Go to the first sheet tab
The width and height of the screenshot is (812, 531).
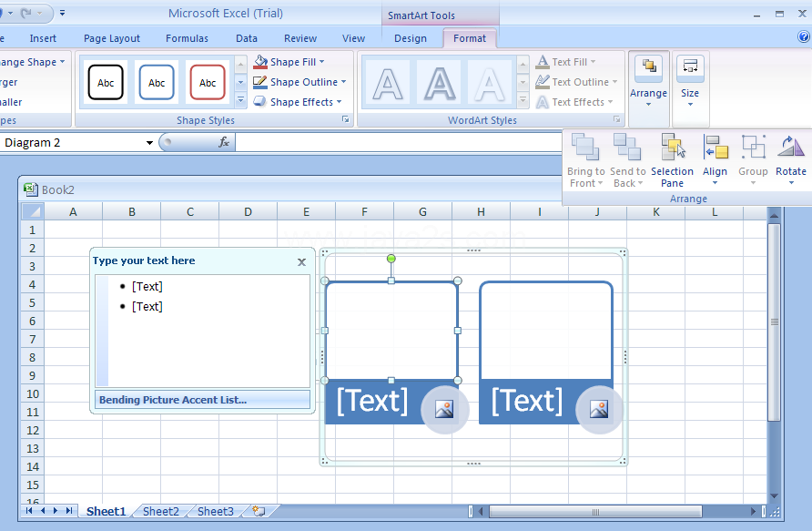(x=29, y=511)
